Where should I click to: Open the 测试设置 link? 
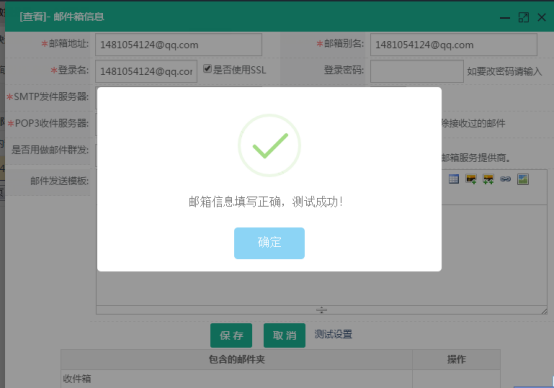pyautogui.click(x=333, y=334)
